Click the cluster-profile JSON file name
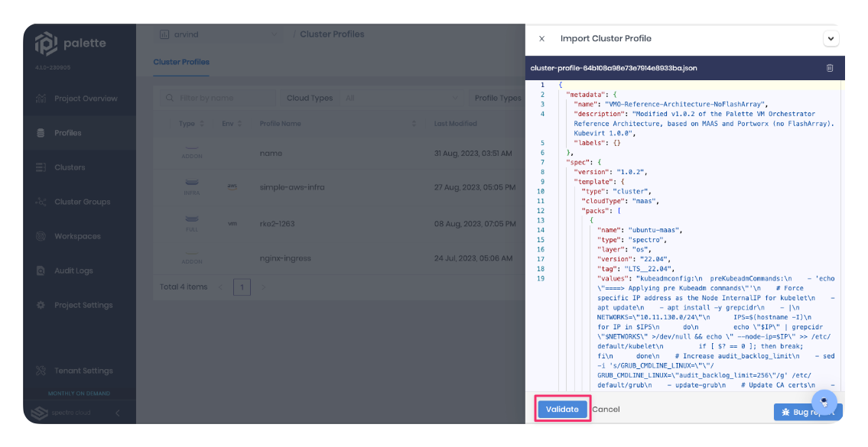Image resolution: width=868 pixels, height=447 pixels. tap(613, 68)
